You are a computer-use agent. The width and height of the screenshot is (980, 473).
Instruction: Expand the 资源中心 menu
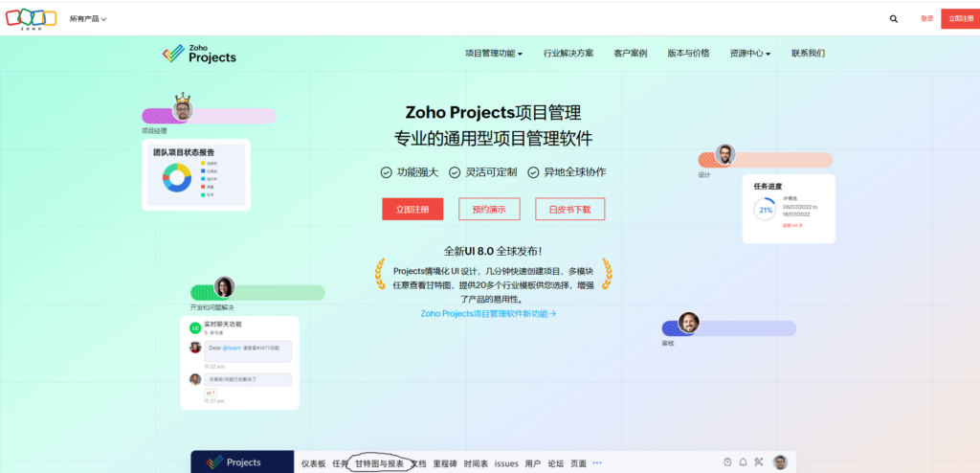[750, 54]
